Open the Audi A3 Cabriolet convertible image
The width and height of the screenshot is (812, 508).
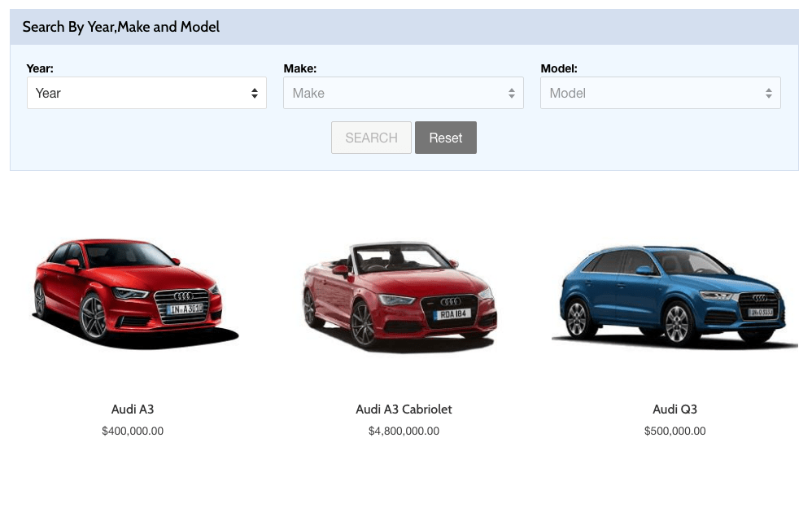click(x=399, y=296)
